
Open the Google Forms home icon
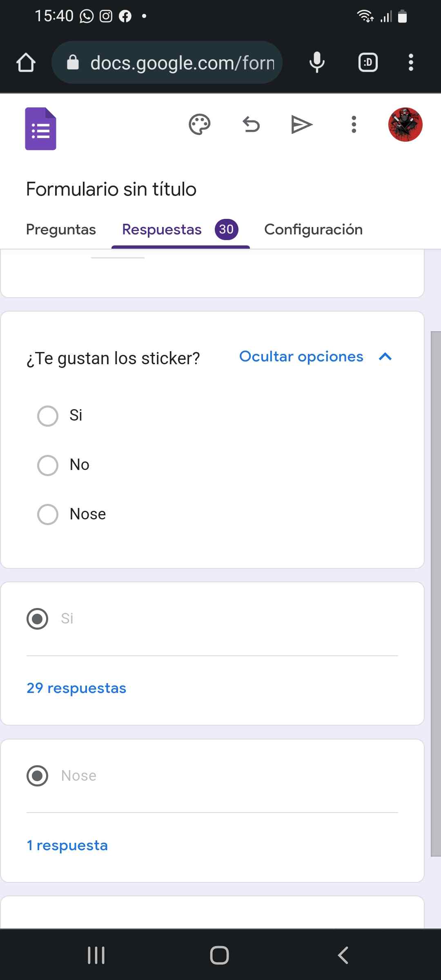(x=40, y=129)
